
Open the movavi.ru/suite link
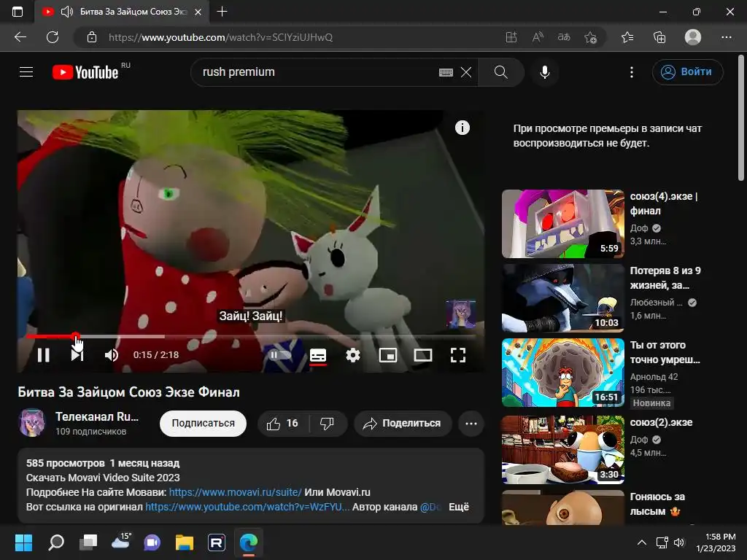click(236, 492)
